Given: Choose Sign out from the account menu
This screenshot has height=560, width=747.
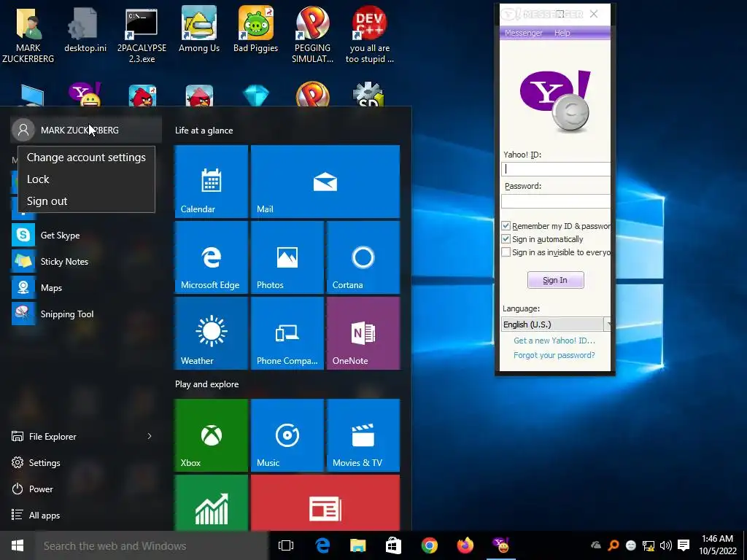Looking at the screenshot, I should 86,201.
